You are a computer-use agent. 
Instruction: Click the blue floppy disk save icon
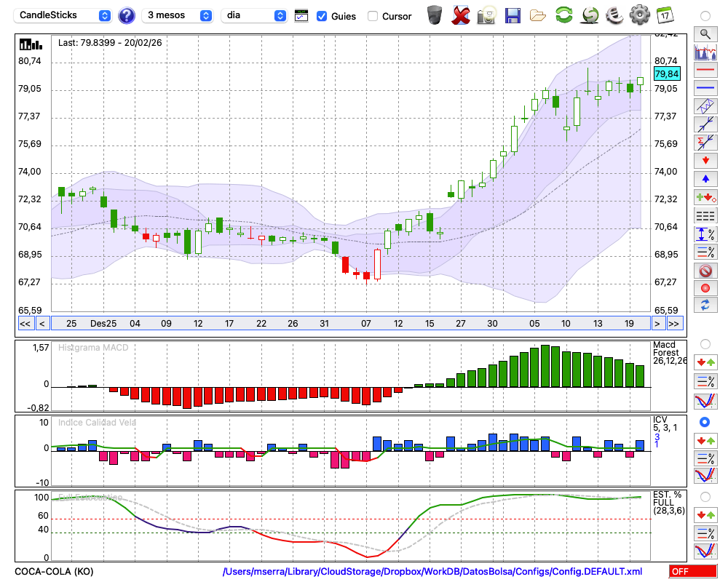click(x=513, y=15)
